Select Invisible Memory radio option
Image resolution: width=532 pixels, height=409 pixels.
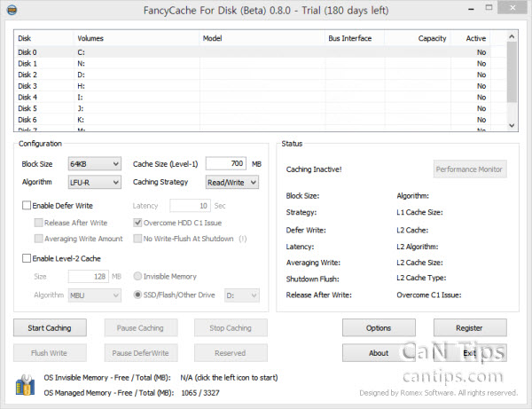[x=137, y=276]
